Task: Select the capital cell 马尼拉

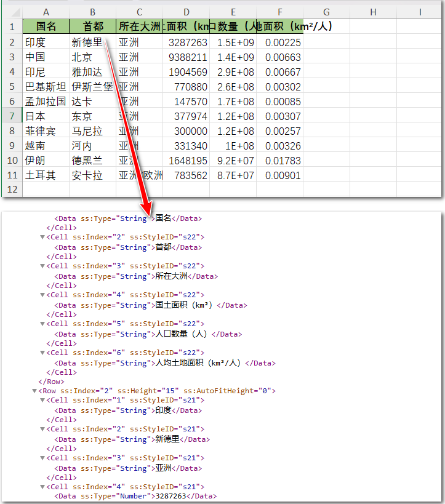Action: (x=92, y=131)
